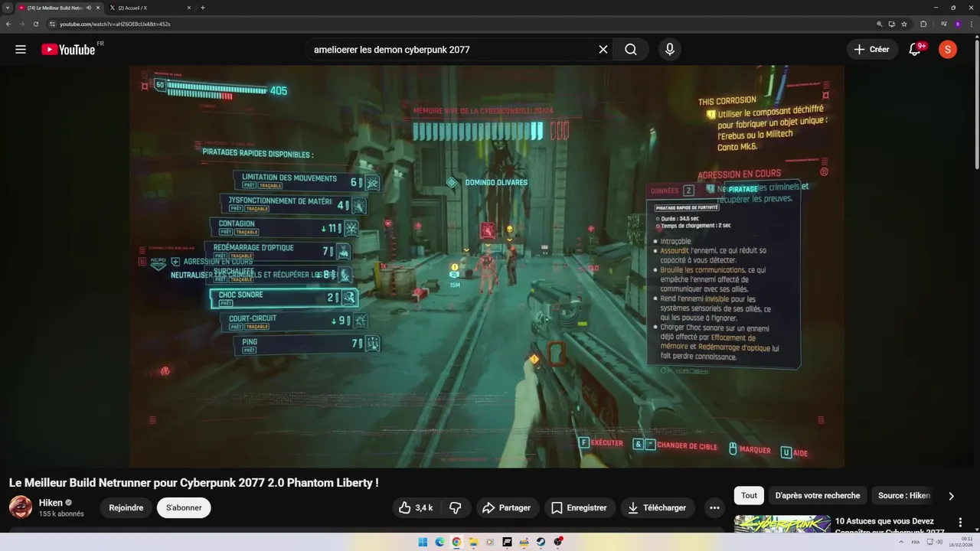This screenshot has height=551, width=980.
Task: Open options for suggested video
Action: (960, 522)
